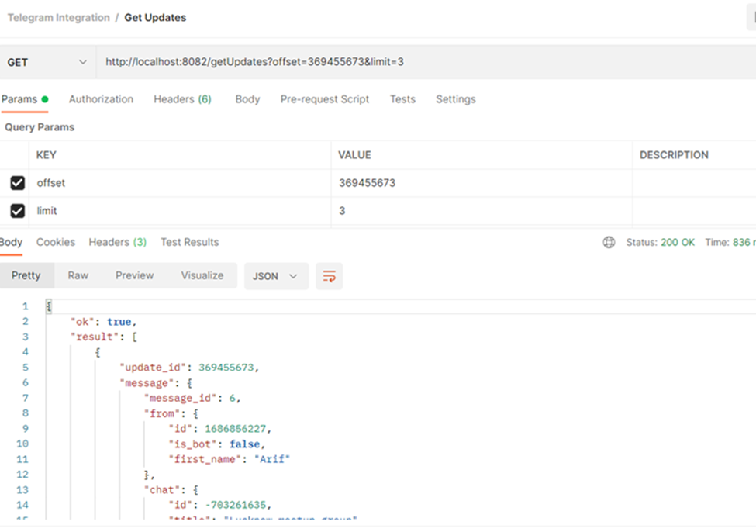Screen dimensions: 756x532
Task: Switch to the Authorization tab
Action: pos(101,99)
